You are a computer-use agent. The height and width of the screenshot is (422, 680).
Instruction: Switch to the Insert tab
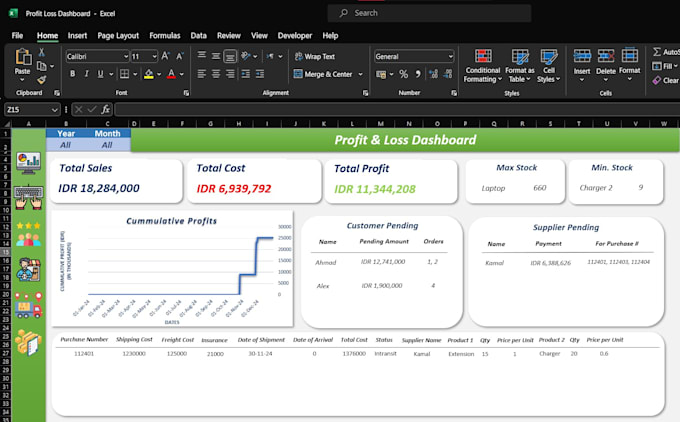tap(77, 36)
